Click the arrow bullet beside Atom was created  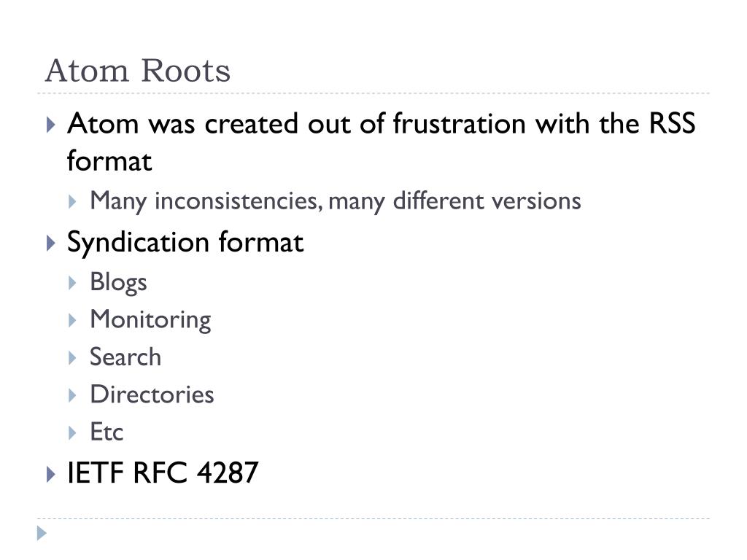[51, 125]
